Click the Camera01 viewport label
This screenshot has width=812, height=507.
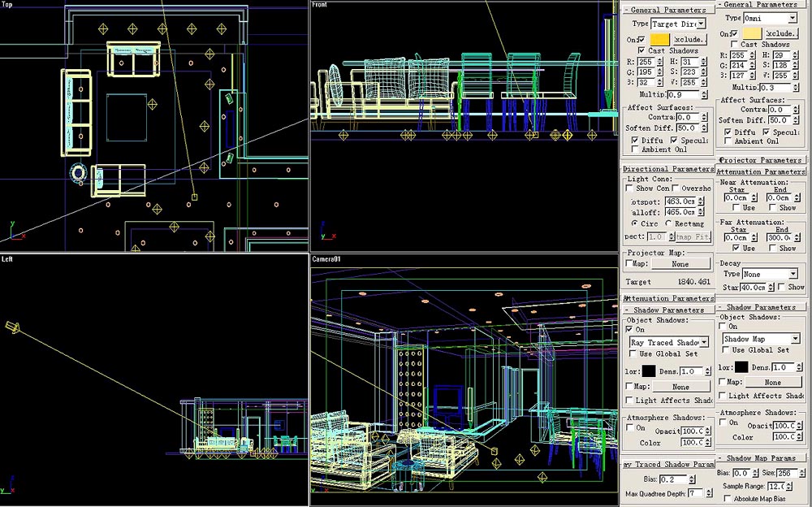326,258
